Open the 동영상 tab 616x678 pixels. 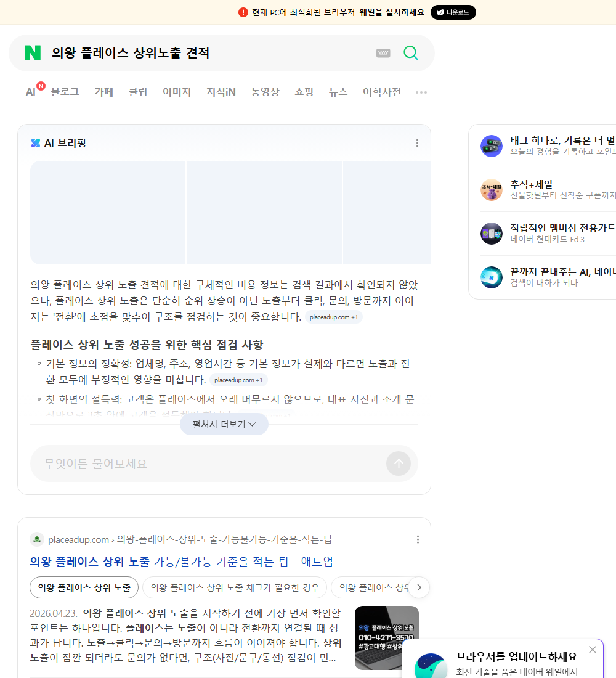[x=265, y=92]
